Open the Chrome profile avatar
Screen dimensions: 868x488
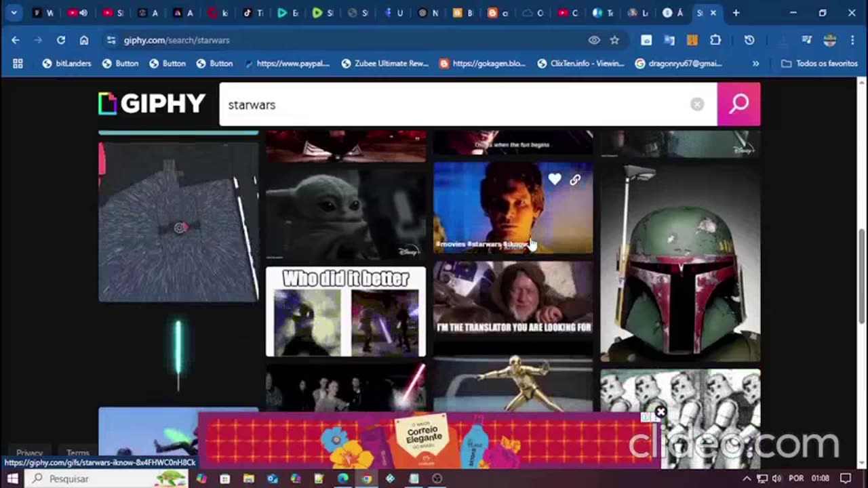pos(829,40)
